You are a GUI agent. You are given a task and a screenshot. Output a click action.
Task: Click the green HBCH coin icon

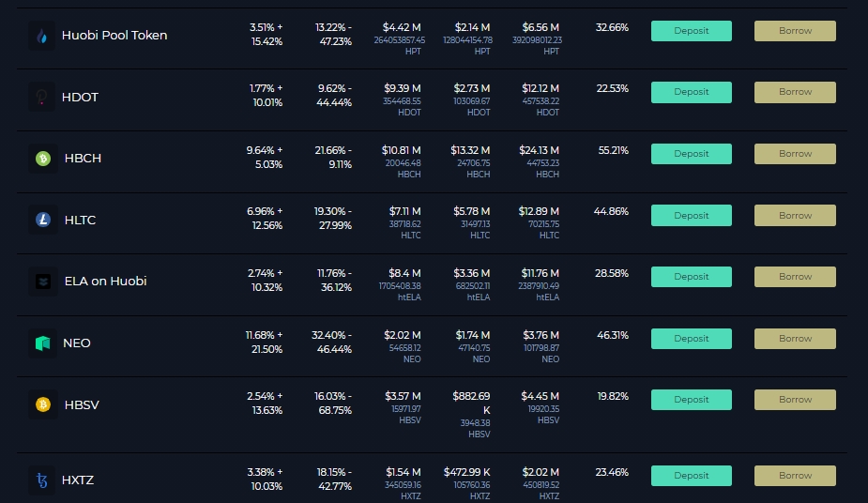tap(42, 159)
